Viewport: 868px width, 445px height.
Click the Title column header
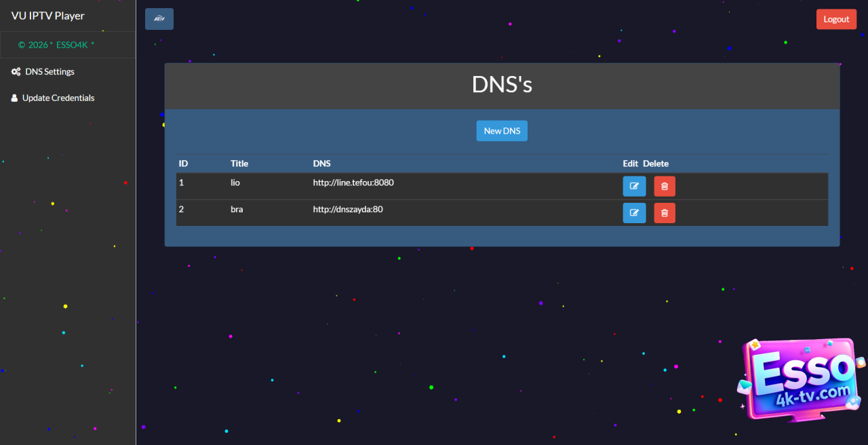click(x=239, y=163)
